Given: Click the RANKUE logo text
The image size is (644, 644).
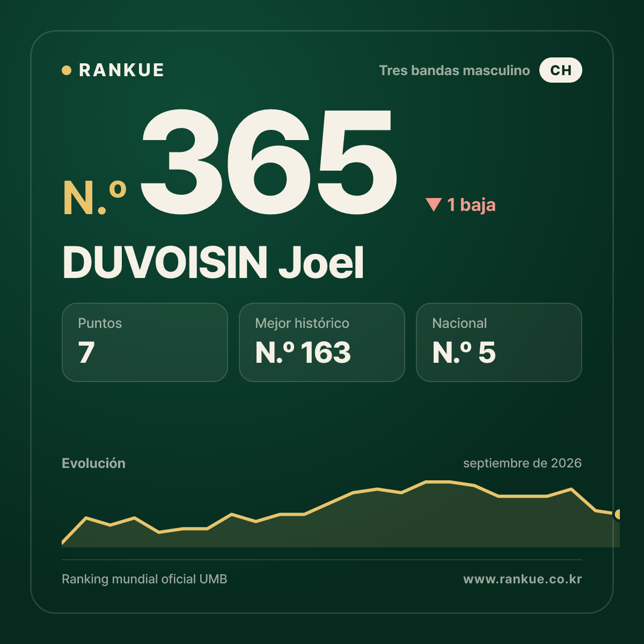Looking at the screenshot, I should coord(121,70).
